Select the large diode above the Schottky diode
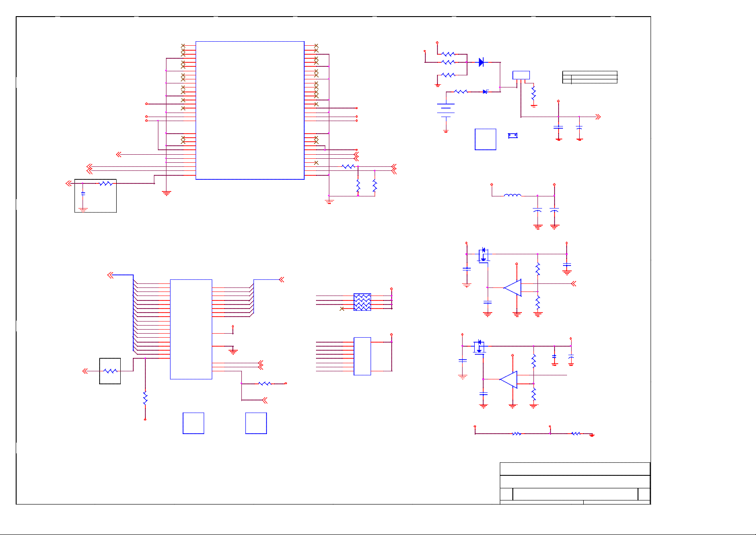756x535 pixels. pyautogui.click(x=481, y=62)
